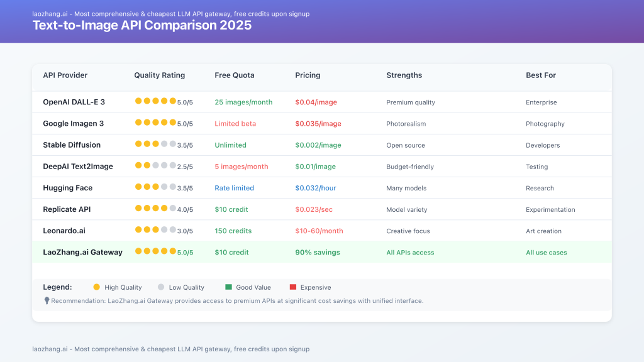Click the Many models strength cell
644x362 pixels.
point(406,188)
